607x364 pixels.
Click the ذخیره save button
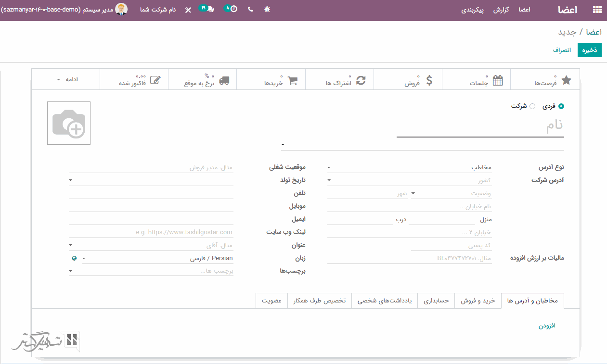pos(589,50)
